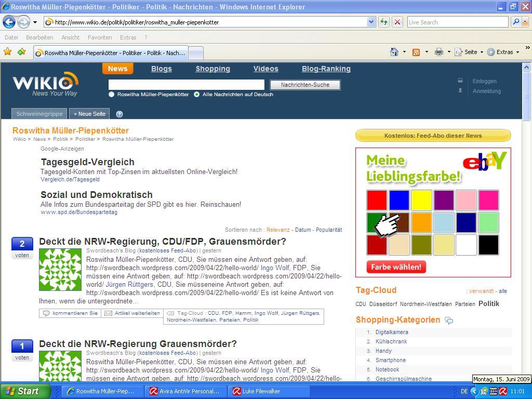
Task: Stop loading with the red X icon
Action: 397,22
